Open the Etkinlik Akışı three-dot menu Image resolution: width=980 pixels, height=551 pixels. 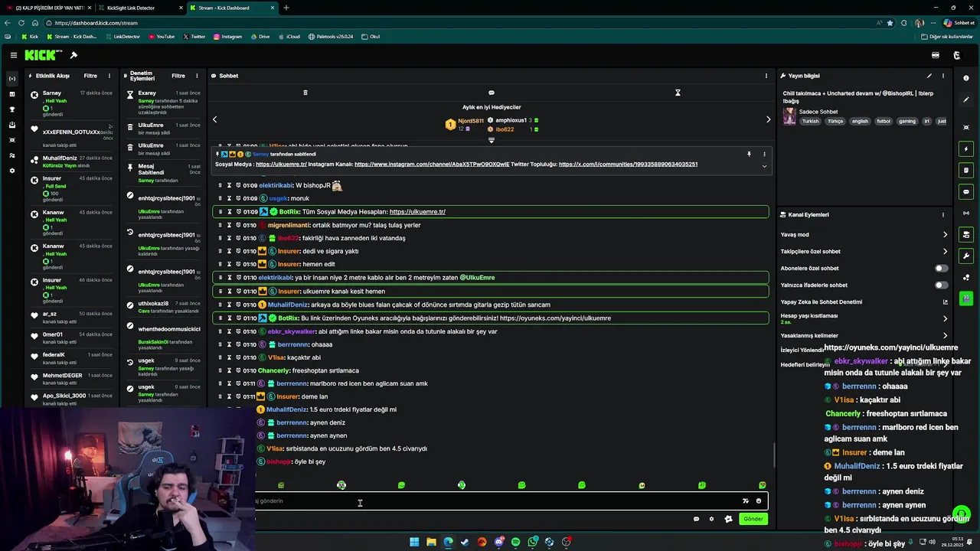109,76
